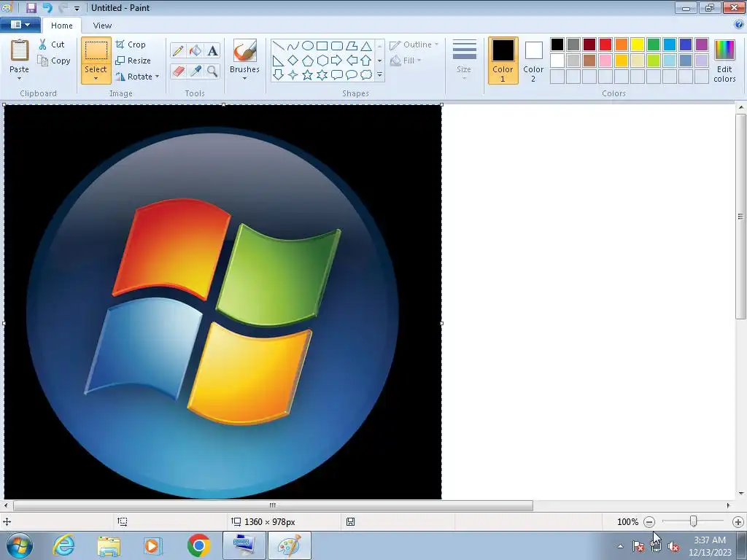Click the Brushes tool icon
This screenshot has width=747, height=560.
pos(245,50)
